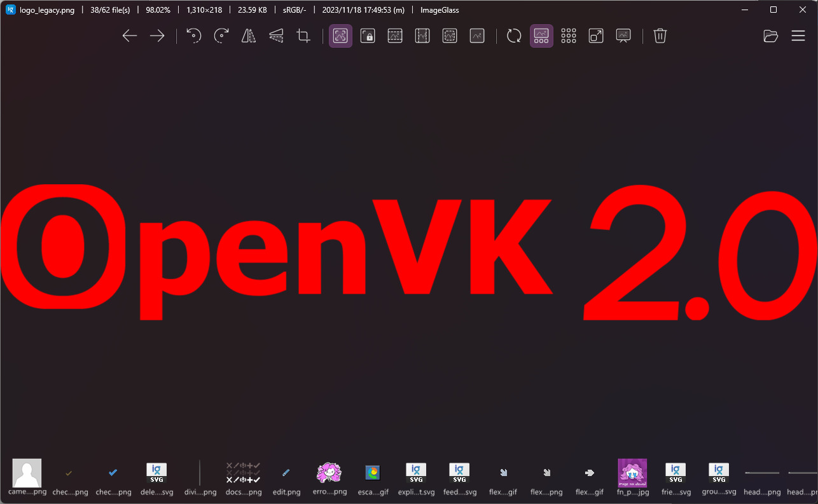Activate the Crop tool
818x504 pixels.
pyautogui.click(x=303, y=36)
